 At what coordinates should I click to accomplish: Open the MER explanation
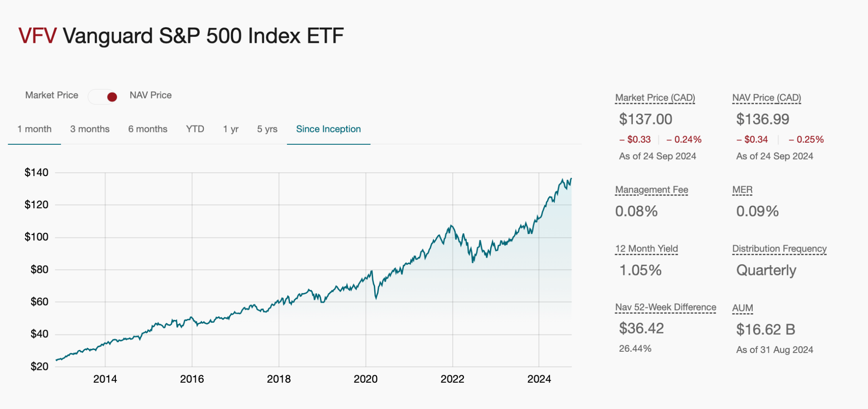click(x=742, y=190)
